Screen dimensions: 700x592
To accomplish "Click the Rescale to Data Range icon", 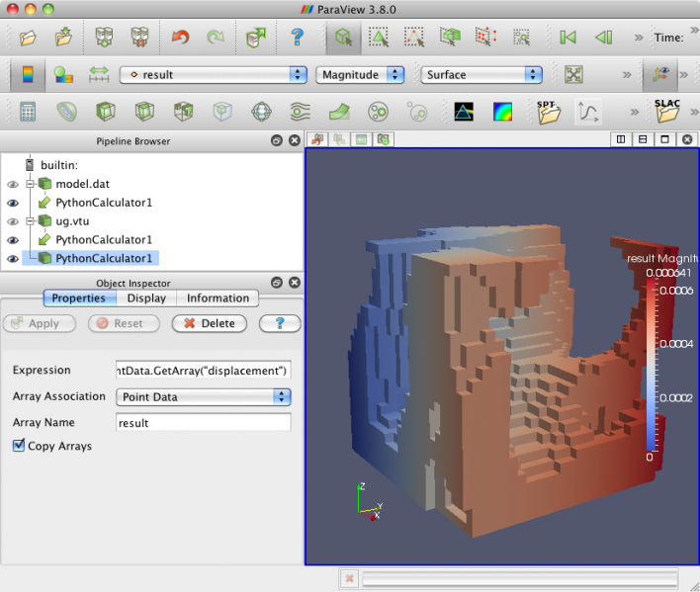I will pos(99,74).
